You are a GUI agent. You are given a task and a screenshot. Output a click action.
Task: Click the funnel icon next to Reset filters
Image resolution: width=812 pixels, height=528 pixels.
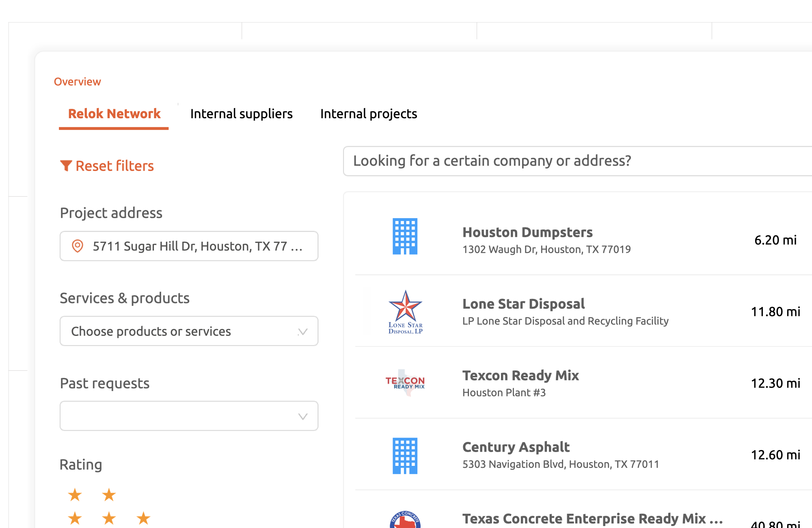(66, 165)
